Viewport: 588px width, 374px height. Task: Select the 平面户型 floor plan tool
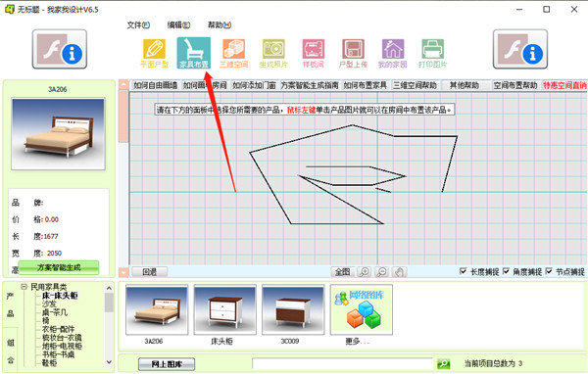tap(154, 53)
